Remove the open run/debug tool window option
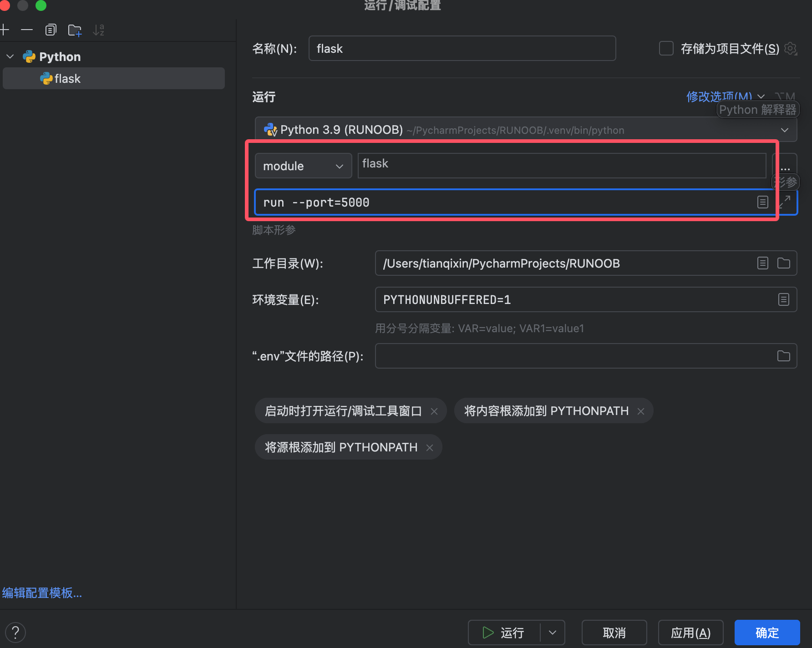 [x=434, y=411]
